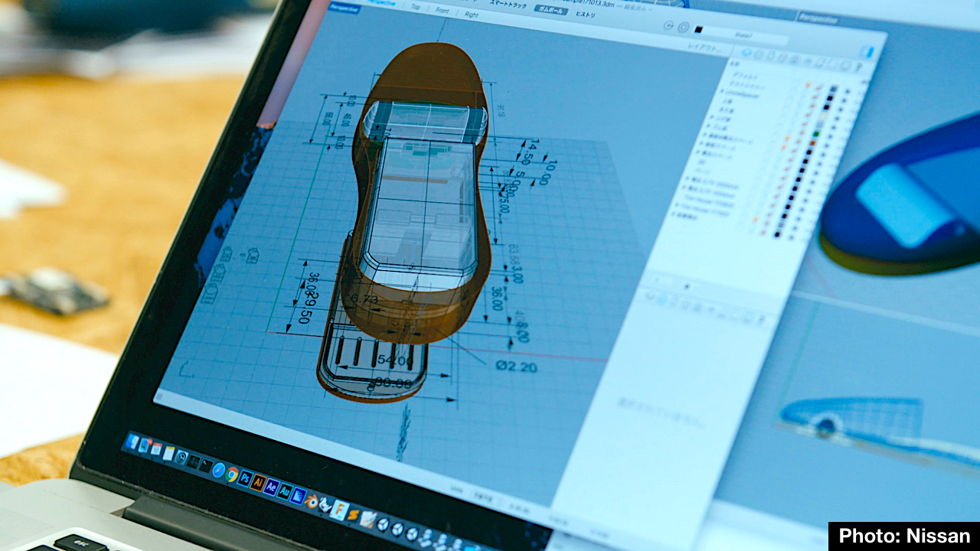Launch Safari from the Dock
Screen dimensions: 980x551
coord(219,470)
